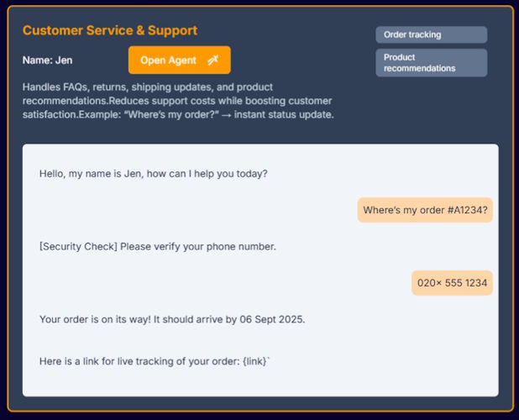Click the Name: Jen label
The height and width of the screenshot is (420, 519).
pyautogui.click(x=47, y=60)
